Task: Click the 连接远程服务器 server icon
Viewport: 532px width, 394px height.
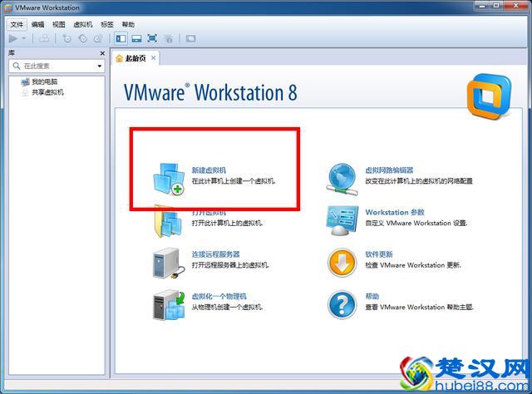Action: (x=169, y=263)
